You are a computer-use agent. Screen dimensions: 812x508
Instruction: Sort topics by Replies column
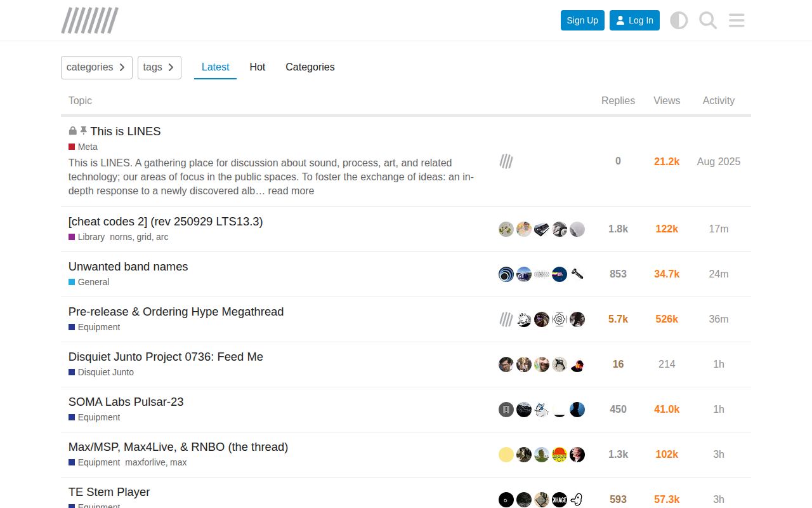tap(618, 101)
